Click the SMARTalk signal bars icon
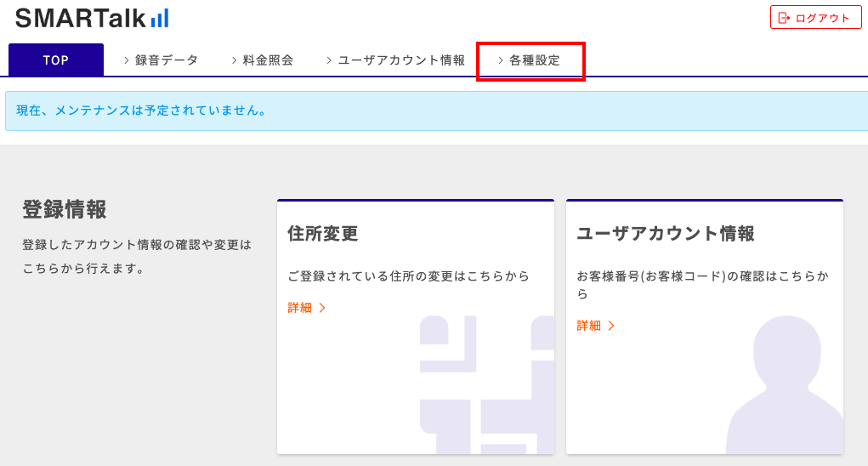 pos(160,19)
